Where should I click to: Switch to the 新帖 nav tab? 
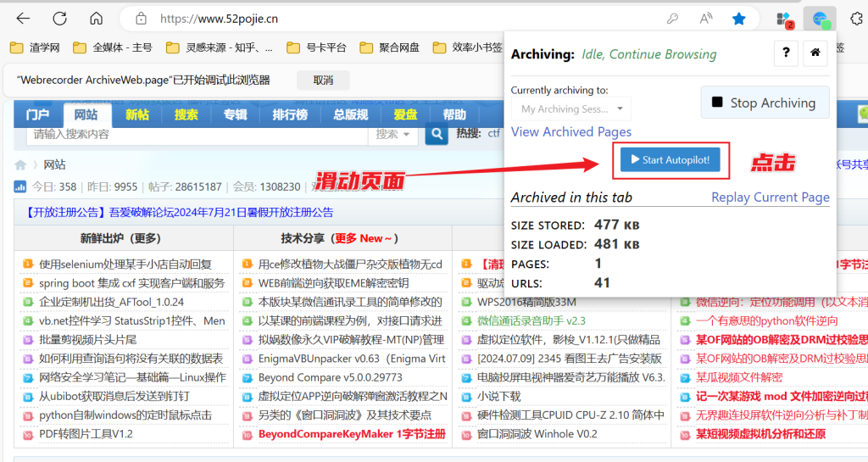point(137,114)
